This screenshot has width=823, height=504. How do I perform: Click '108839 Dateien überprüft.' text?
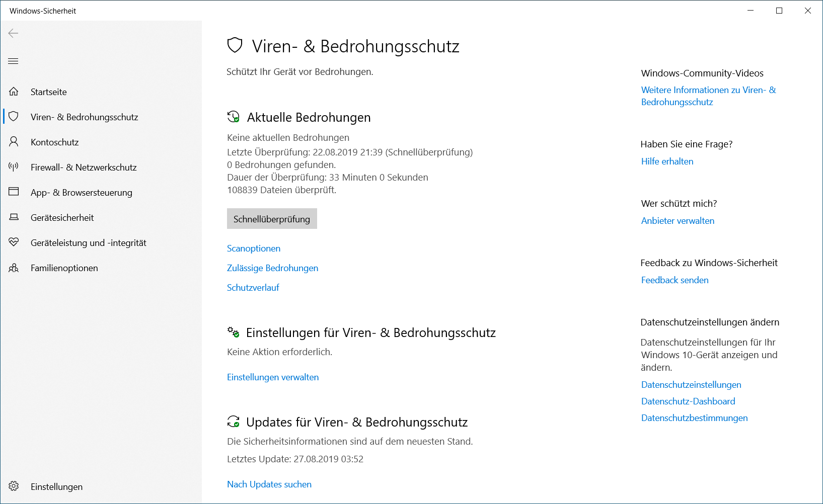click(x=281, y=190)
